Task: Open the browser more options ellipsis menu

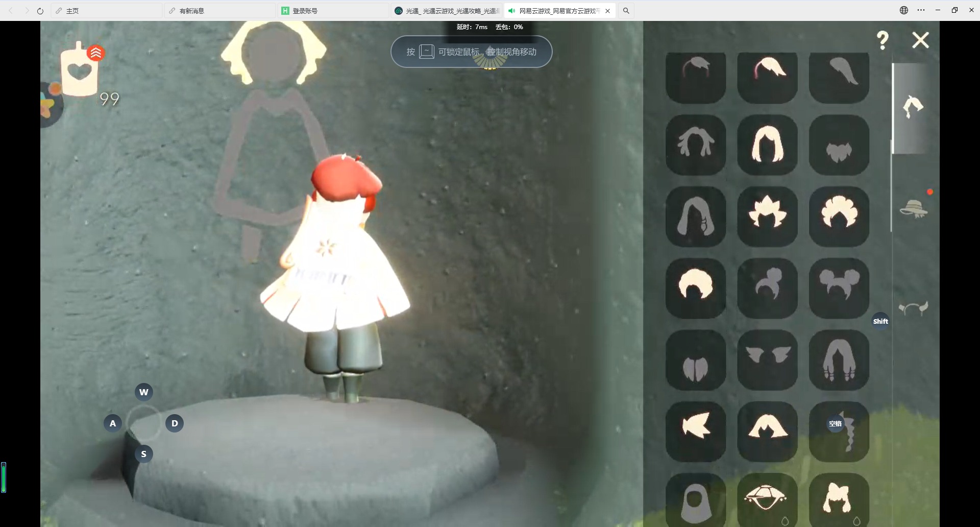Action: click(x=921, y=10)
